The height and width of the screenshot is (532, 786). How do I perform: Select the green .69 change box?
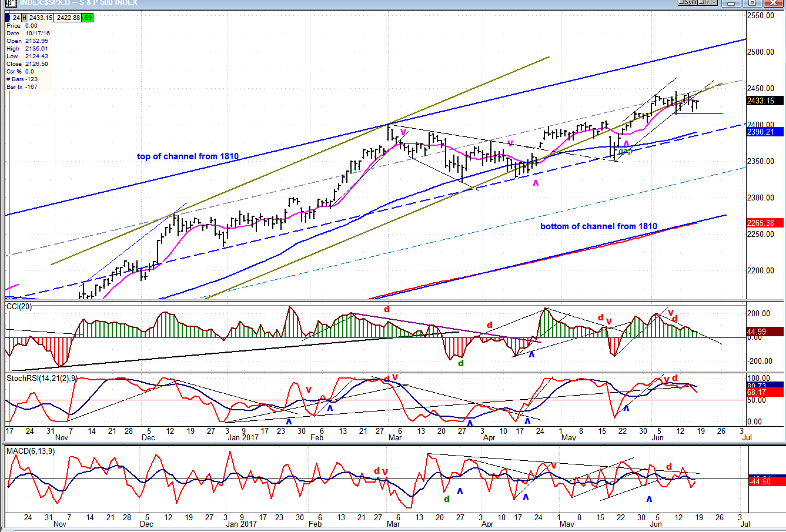88,18
